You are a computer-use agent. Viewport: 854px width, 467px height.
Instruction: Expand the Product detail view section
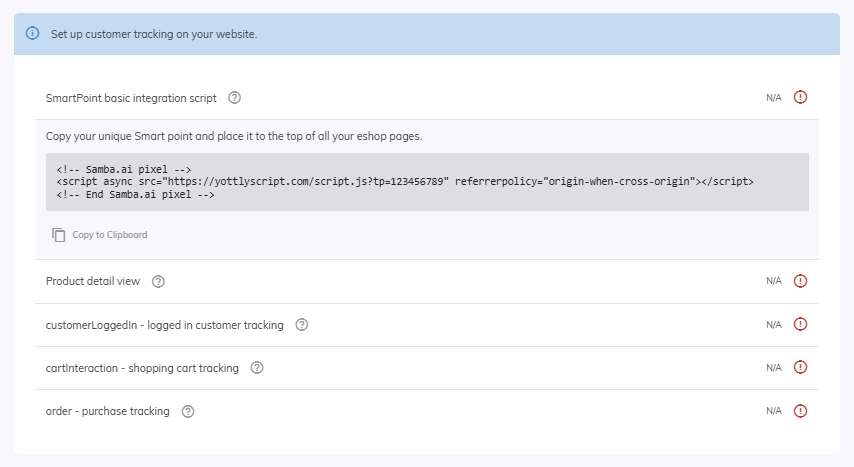pos(93,281)
